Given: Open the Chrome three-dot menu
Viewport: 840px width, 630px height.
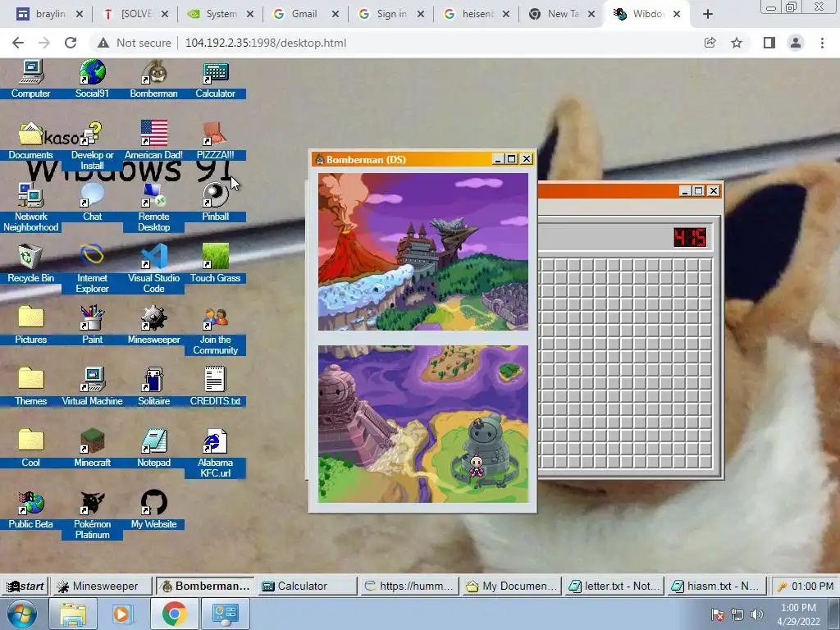Looking at the screenshot, I should [x=822, y=43].
